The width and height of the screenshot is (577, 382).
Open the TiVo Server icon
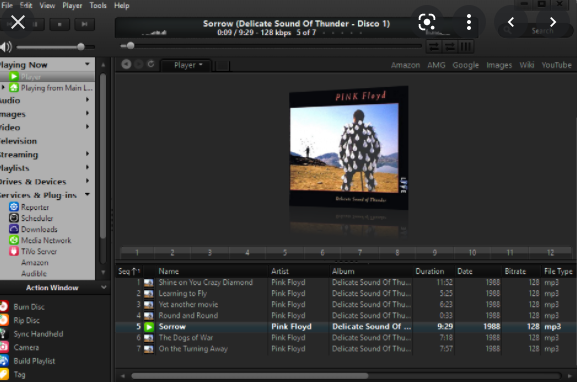click(x=14, y=251)
